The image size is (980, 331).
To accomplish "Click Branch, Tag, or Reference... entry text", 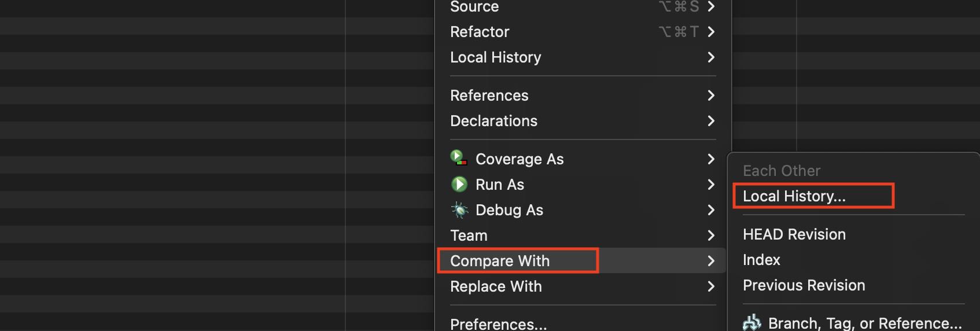I will tap(864, 323).
